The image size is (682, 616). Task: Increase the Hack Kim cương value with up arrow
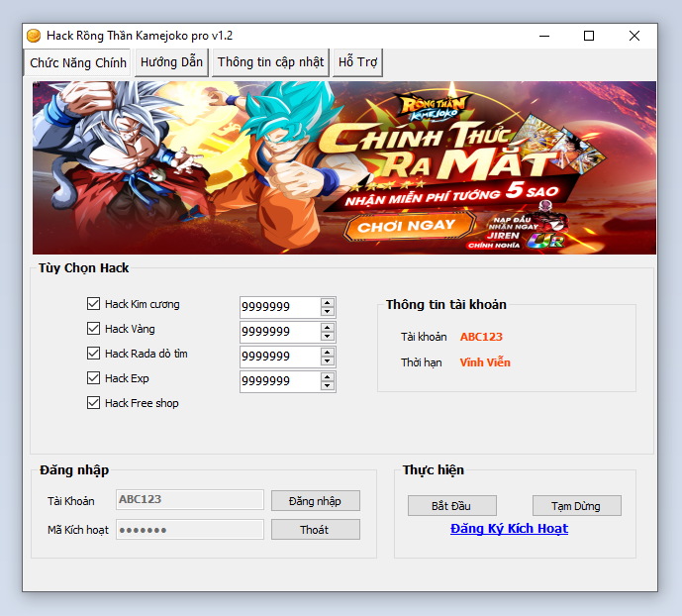pos(328,302)
